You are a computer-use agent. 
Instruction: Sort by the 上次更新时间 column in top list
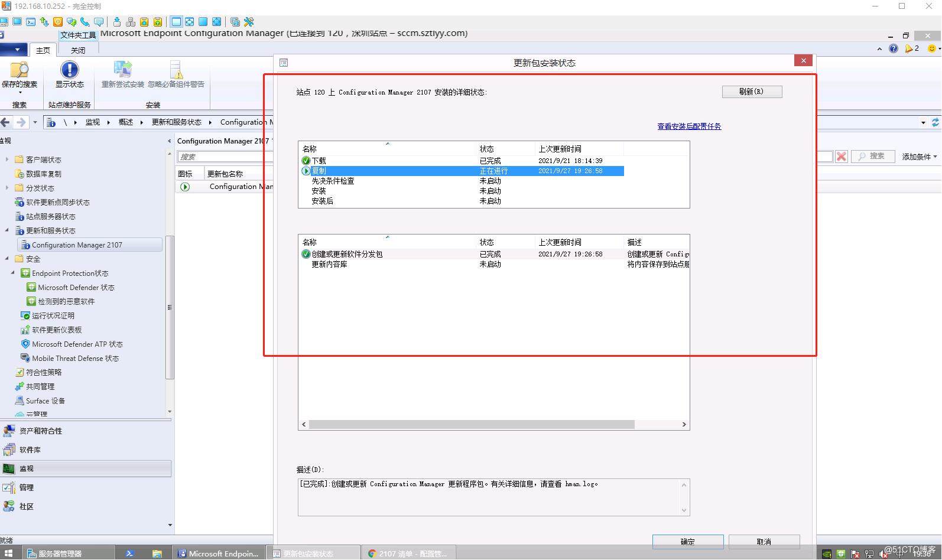pos(579,149)
